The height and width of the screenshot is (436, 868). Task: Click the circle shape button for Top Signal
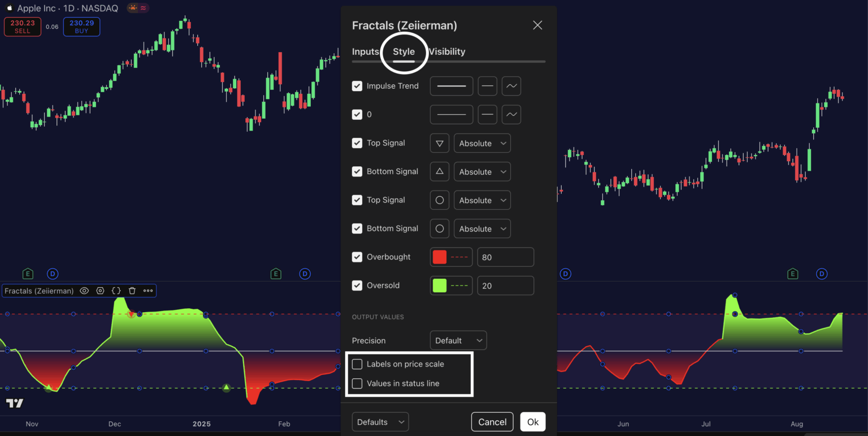440,200
